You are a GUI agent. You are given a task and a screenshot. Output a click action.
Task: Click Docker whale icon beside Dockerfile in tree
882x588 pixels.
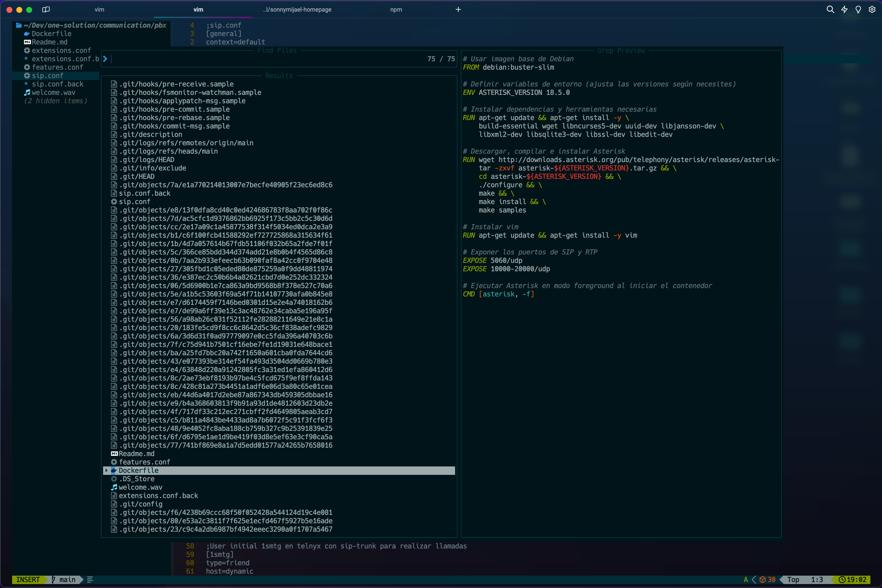pyautogui.click(x=27, y=34)
